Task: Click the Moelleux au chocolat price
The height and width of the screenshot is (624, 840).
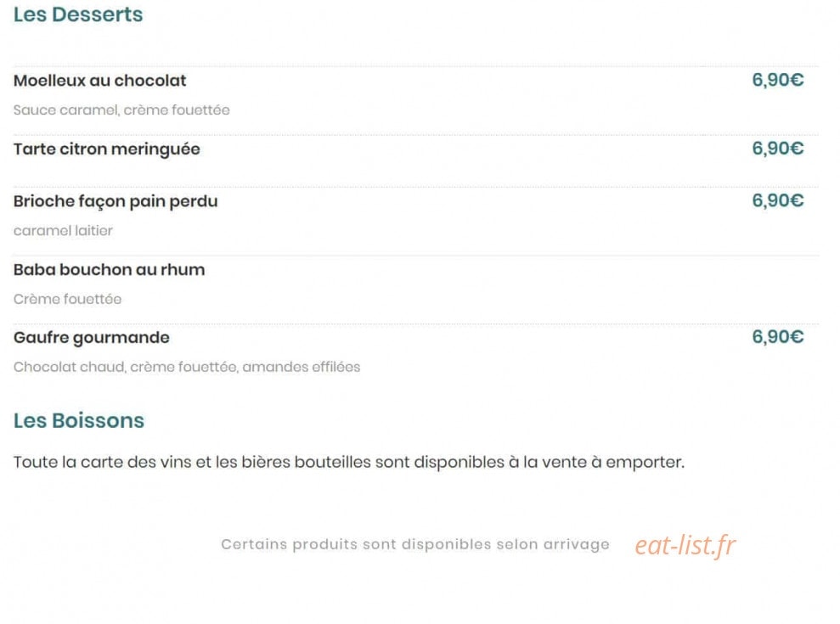Action: tap(778, 80)
